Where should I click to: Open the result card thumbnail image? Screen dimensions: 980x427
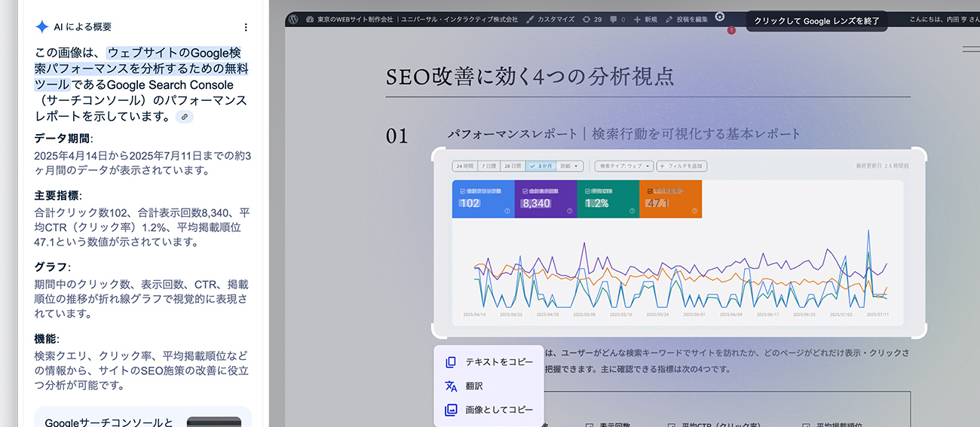(214, 422)
